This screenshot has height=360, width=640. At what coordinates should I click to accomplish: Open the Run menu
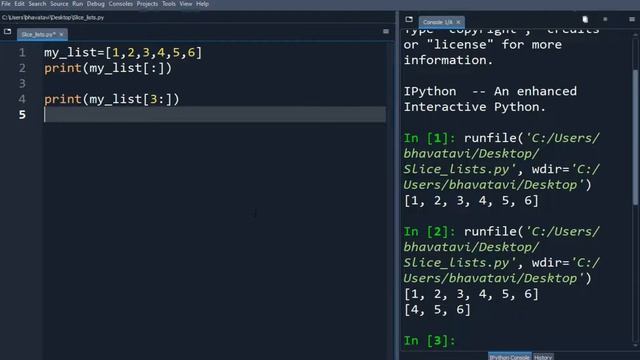[x=78, y=4]
